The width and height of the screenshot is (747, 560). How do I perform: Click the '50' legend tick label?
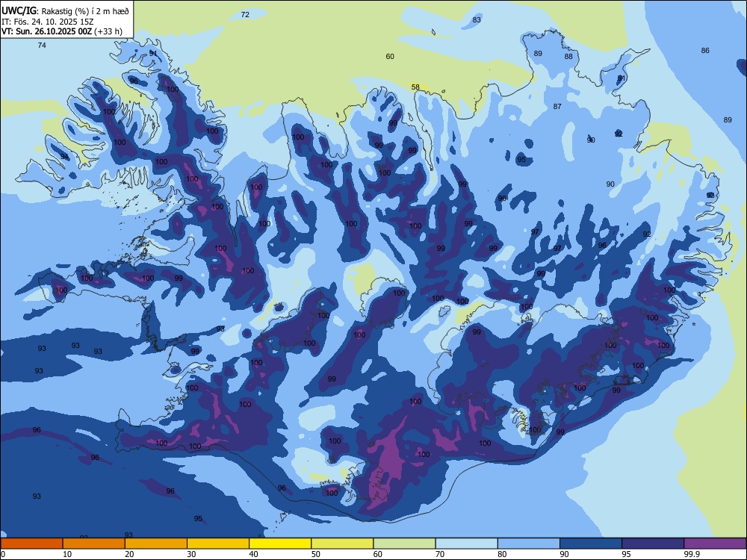tap(315, 554)
